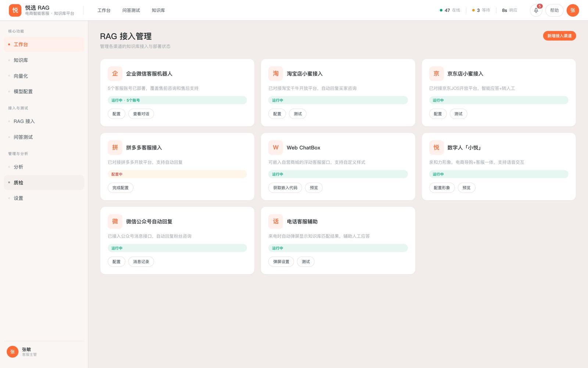Click 测试 on 电话客服辅助 card
Screen dimensions: 588x368
(x=306, y=262)
